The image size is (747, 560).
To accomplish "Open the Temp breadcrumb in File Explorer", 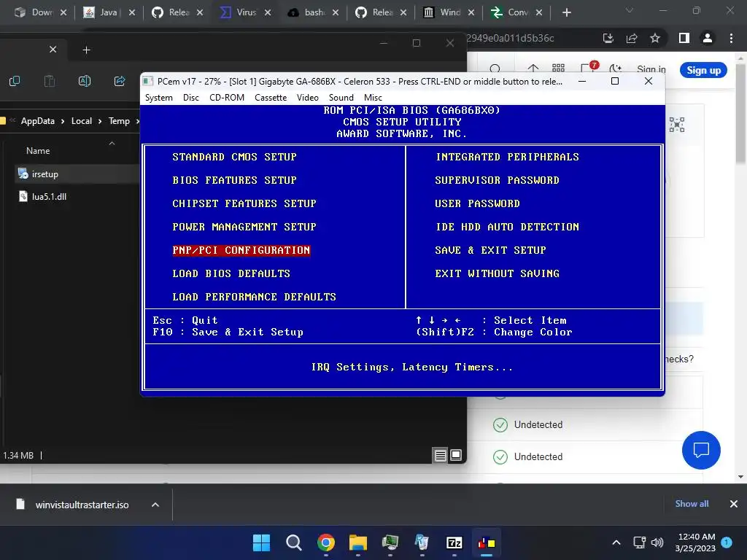I will [x=119, y=121].
